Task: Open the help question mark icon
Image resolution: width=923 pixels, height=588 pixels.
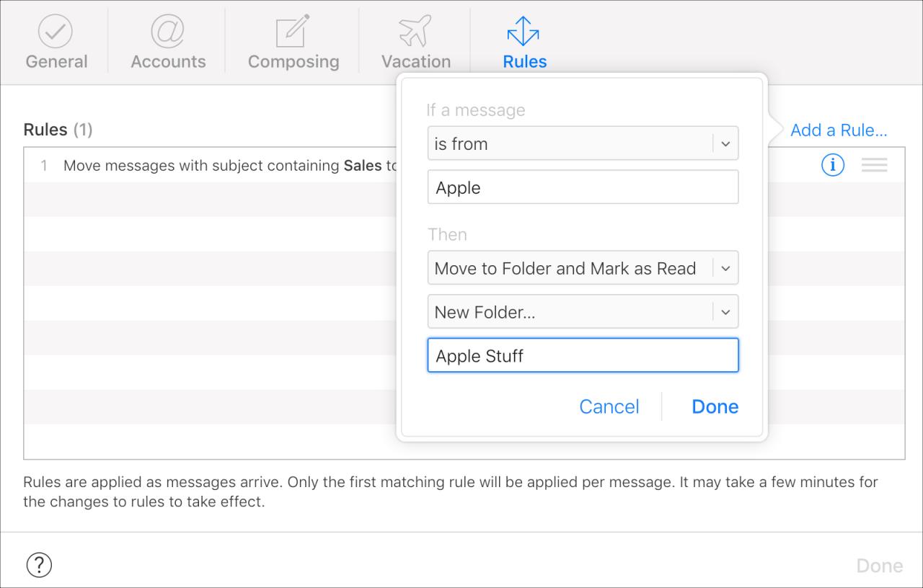Action: click(39, 565)
